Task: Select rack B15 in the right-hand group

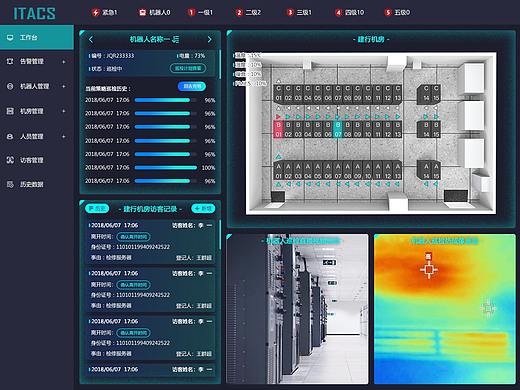Action: (x=436, y=130)
